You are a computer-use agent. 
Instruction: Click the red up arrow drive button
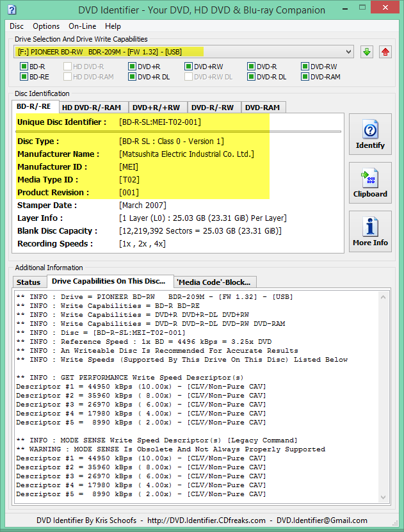tap(385, 52)
